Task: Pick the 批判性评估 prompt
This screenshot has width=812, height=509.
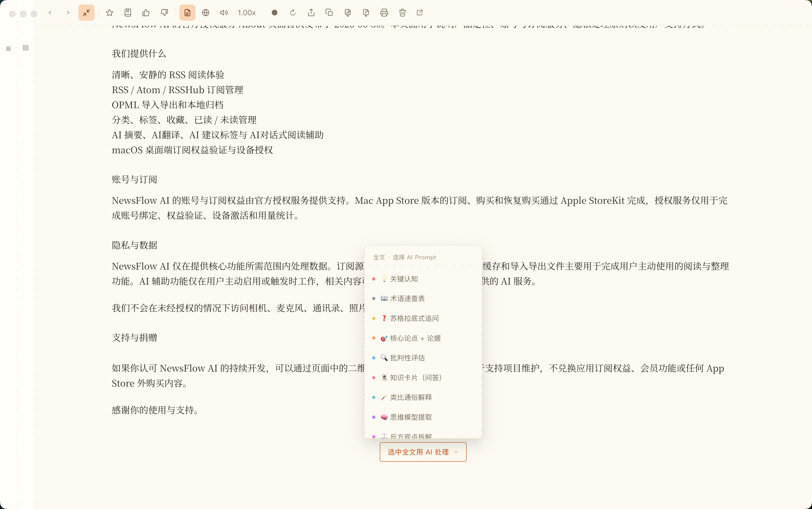Action: [423, 358]
